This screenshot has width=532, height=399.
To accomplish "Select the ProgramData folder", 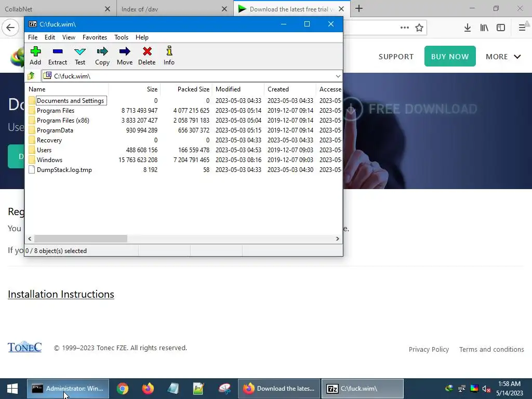I will click(55, 130).
